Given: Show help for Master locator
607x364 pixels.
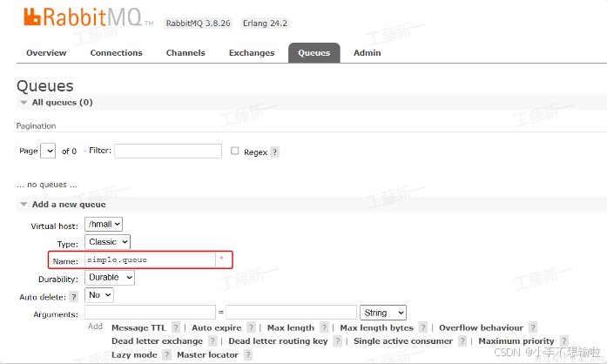Looking at the screenshot, I should [x=248, y=354].
